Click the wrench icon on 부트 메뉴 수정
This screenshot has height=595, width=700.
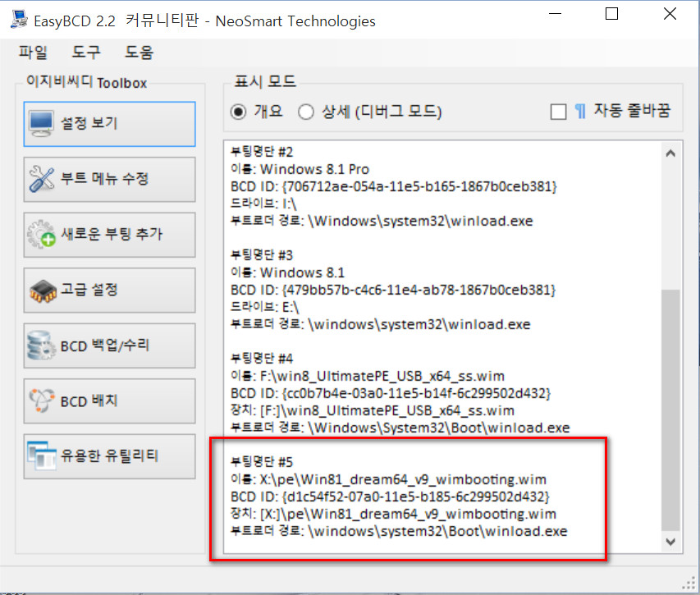click(42, 179)
